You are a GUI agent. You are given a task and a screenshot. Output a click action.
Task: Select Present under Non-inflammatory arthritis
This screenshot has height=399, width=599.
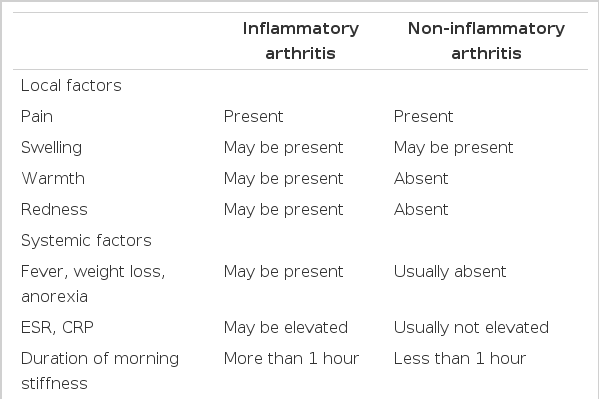(x=424, y=116)
